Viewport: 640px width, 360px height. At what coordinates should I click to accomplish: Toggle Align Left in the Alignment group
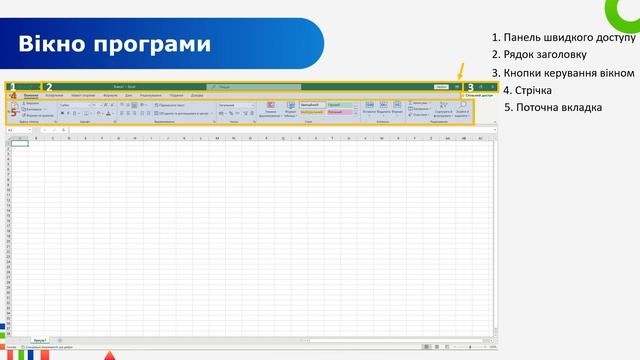(122, 113)
